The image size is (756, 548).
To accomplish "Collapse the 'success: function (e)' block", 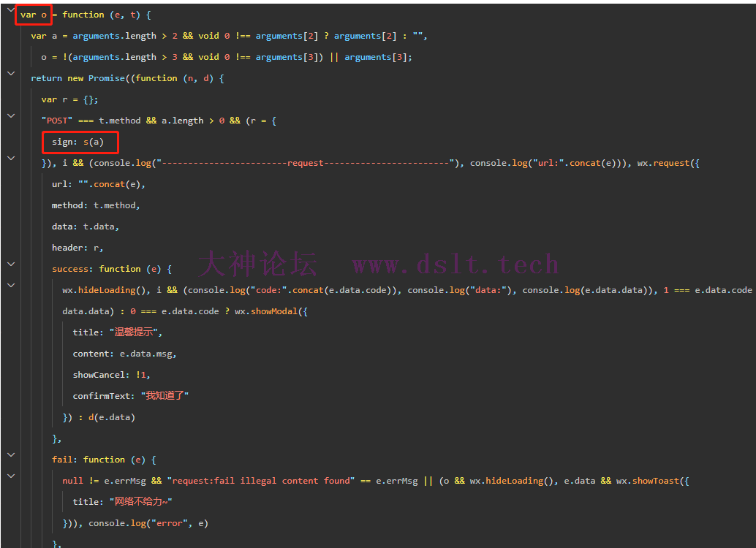I will pyautogui.click(x=11, y=264).
